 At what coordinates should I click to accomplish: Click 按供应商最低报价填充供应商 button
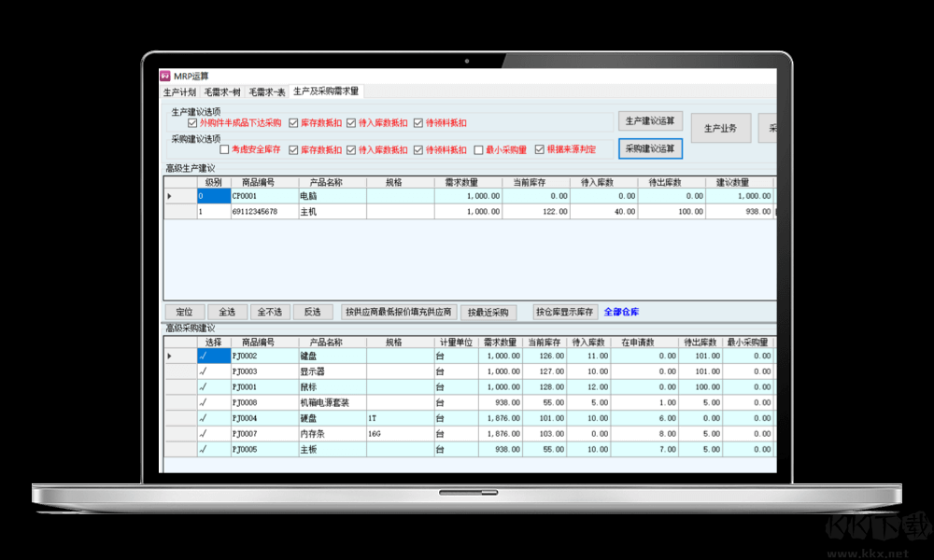pyautogui.click(x=399, y=312)
